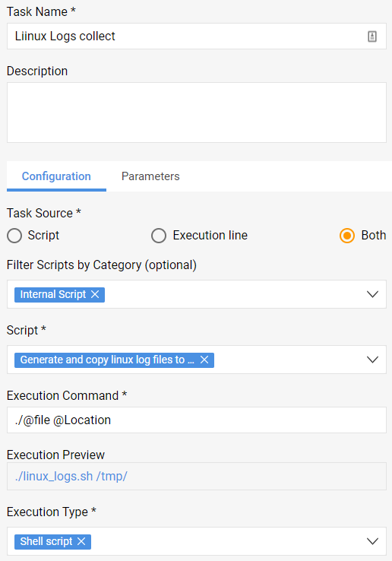The width and height of the screenshot is (392, 561).
Task: Click the Generate and copy linux log chip
Action: tap(107, 360)
